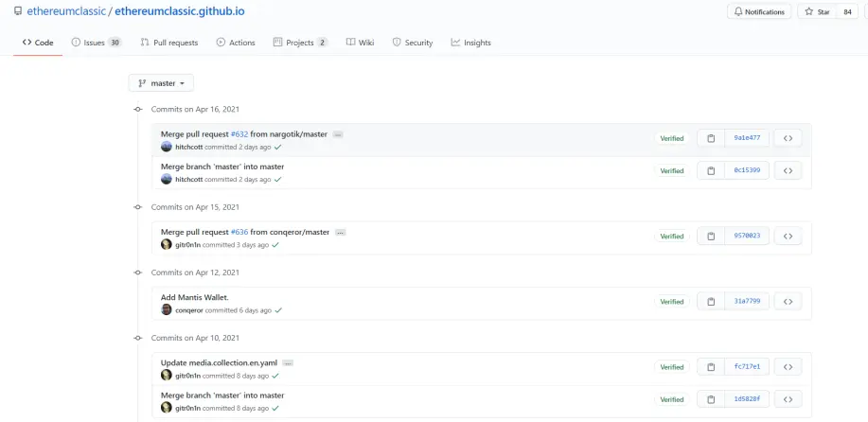Click green check status on commit 9a1e477
Image resolution: width=868 pixels, height=422 pixels.
pyautogui.click(x=278, y=147)
